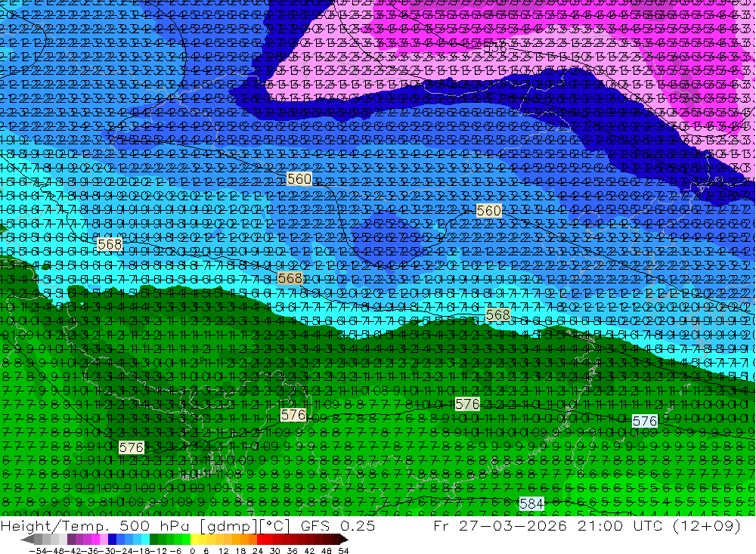Click the '-12' legend value
This screenshot has width=756, height=554.
159,551
